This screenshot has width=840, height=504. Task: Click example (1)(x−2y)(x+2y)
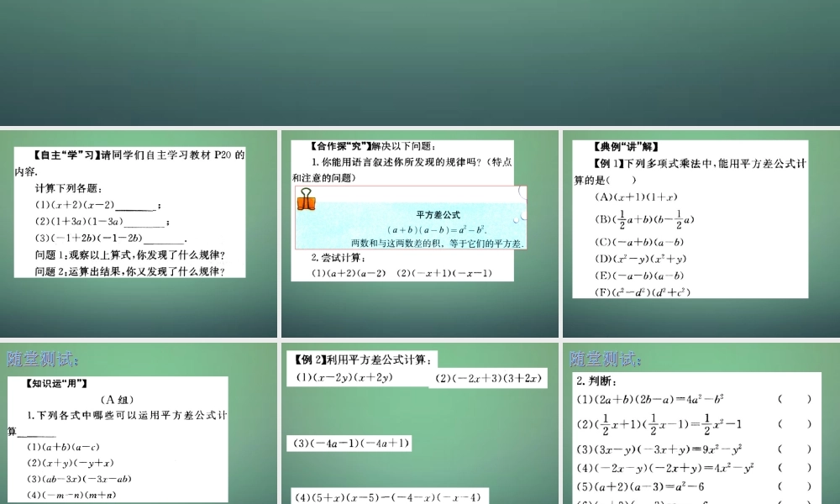[x=344, y=377]
